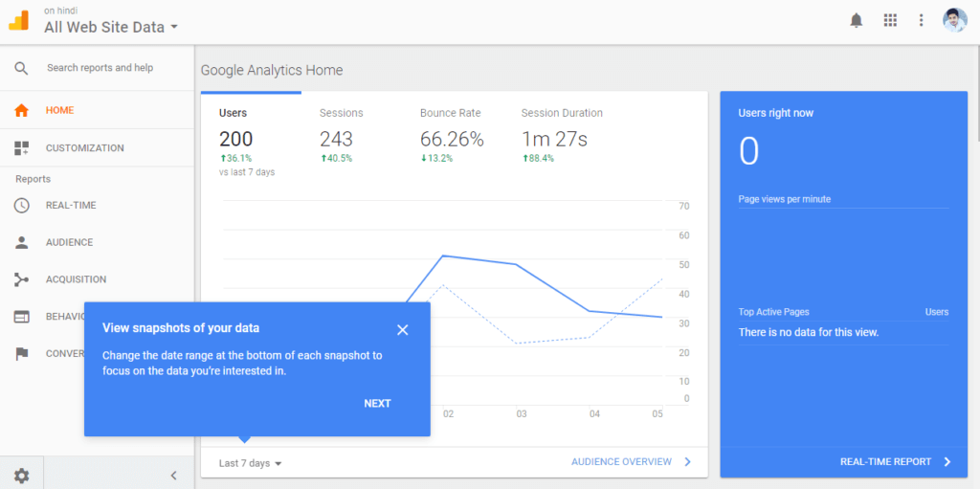Click the Real-Time Report chevron arrow
980x489 pixels.
947,462
